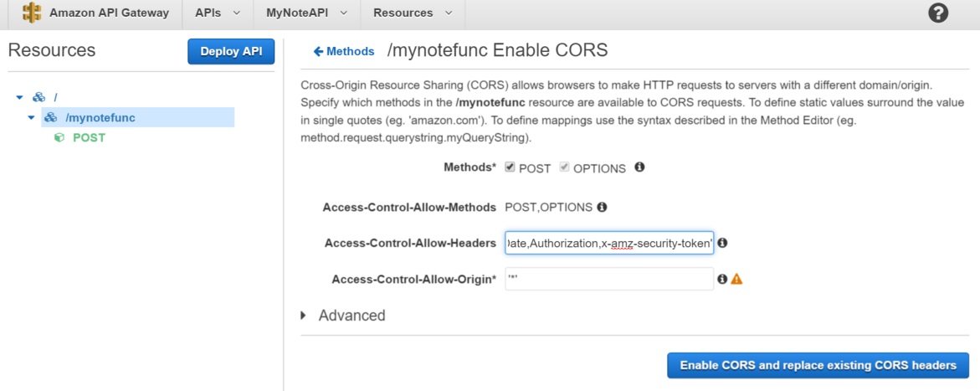The width and height of the screenshot is (980, 391).
Task: Click the POST method cube icon
Action: 59,137
